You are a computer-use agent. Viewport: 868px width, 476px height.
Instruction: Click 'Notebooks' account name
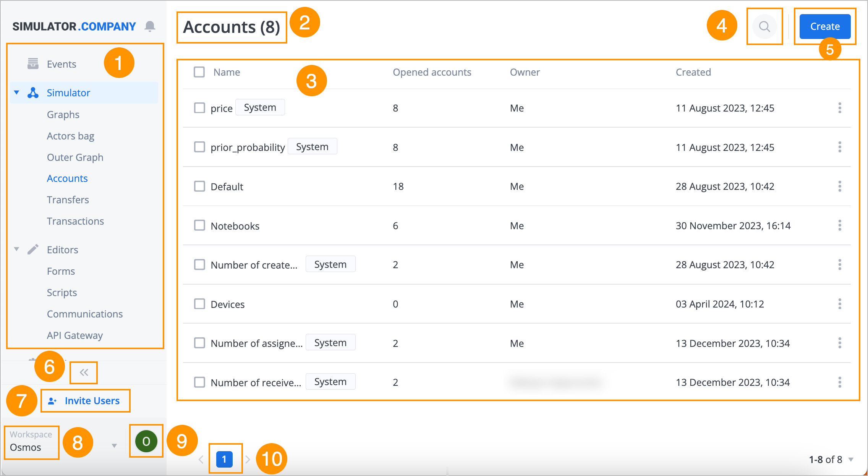tap(235, 226)
